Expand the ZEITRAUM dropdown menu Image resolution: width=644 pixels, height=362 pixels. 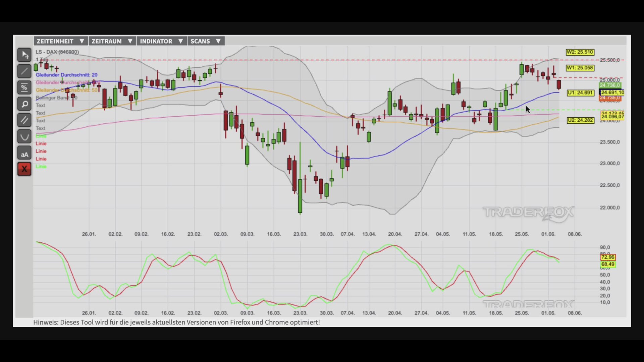(112, 41)
